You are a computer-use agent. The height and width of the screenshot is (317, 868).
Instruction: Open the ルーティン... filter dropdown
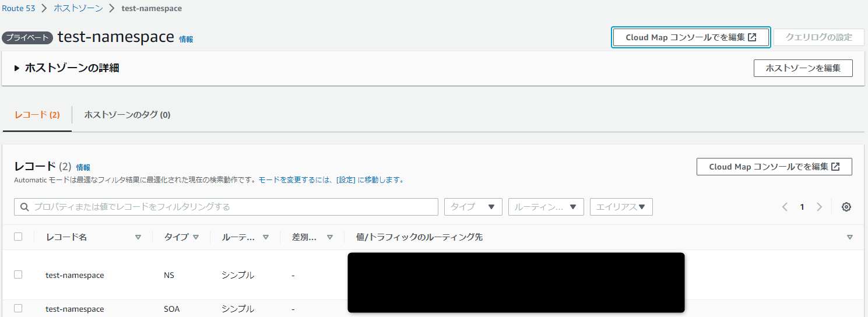(546, 207)
